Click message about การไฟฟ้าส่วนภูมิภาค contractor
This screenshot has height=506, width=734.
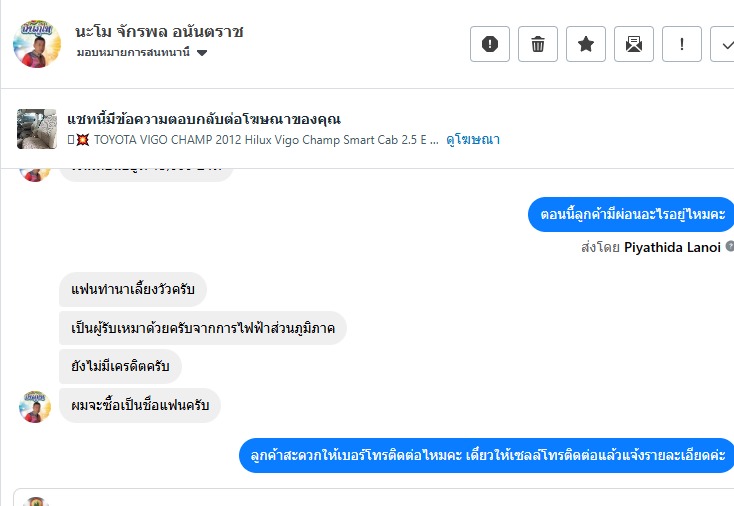pyautogui.click(x=203, y=328)
